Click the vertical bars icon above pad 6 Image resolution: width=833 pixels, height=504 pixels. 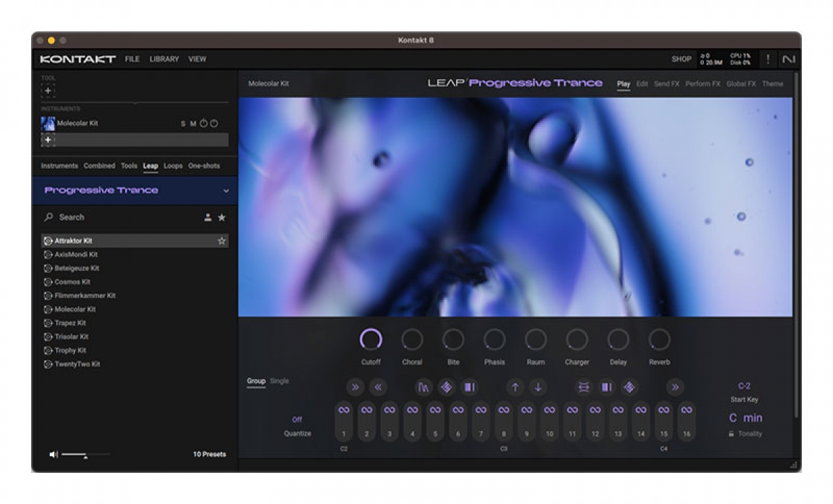point(469,387)
